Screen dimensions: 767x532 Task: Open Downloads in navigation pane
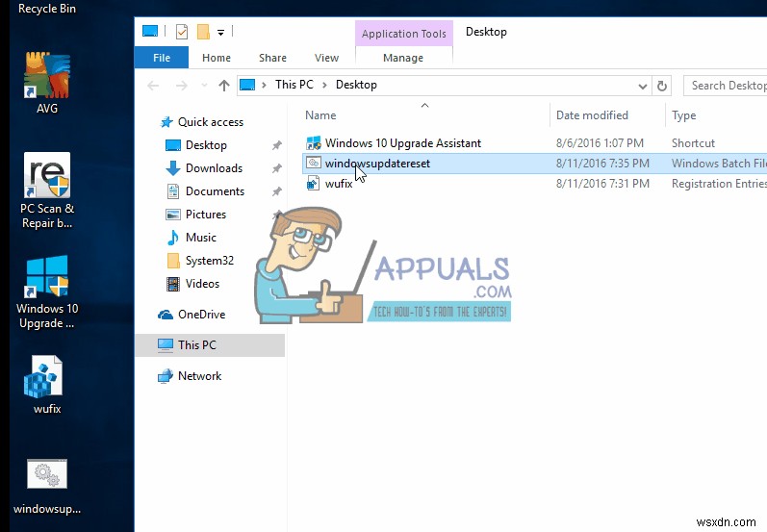(214, 168)
